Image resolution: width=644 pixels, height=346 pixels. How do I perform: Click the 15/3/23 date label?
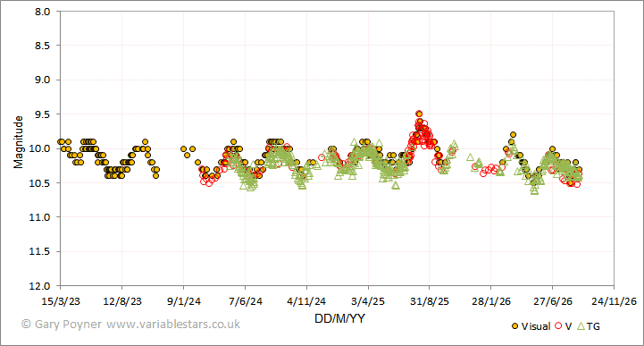coord(61,301)
